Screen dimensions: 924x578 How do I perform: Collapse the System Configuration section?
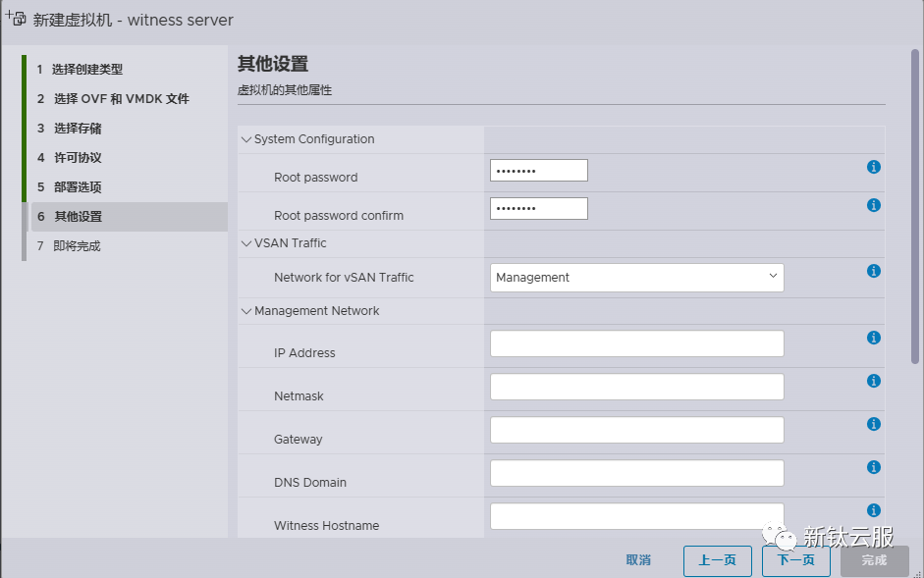246,139
